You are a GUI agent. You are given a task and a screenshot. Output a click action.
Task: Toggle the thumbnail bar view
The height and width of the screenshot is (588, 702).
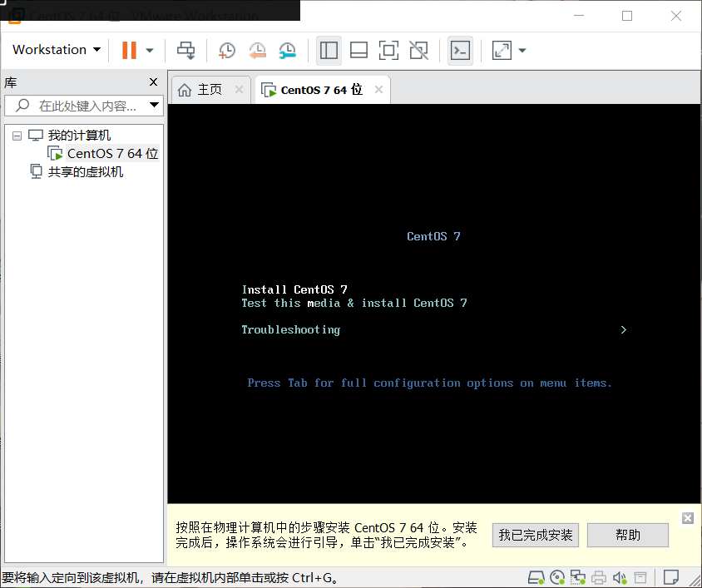click(358, 50)
